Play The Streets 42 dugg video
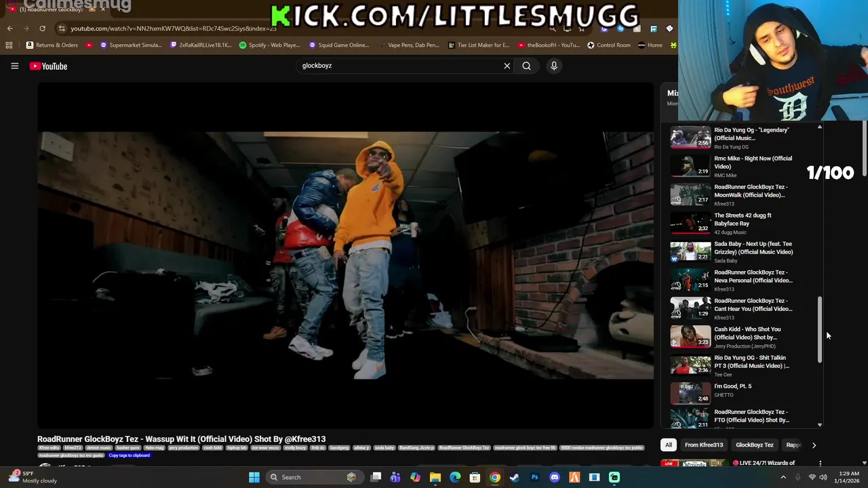 click(733, 223)
